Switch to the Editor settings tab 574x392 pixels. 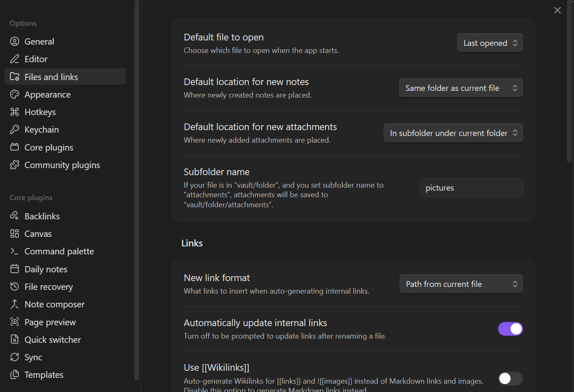click(65, 59)
